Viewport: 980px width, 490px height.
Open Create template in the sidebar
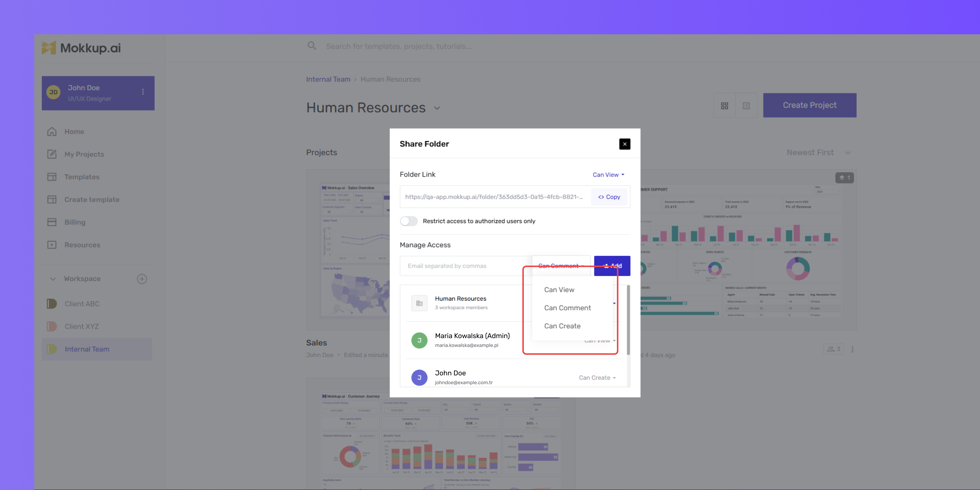[83, 200]
